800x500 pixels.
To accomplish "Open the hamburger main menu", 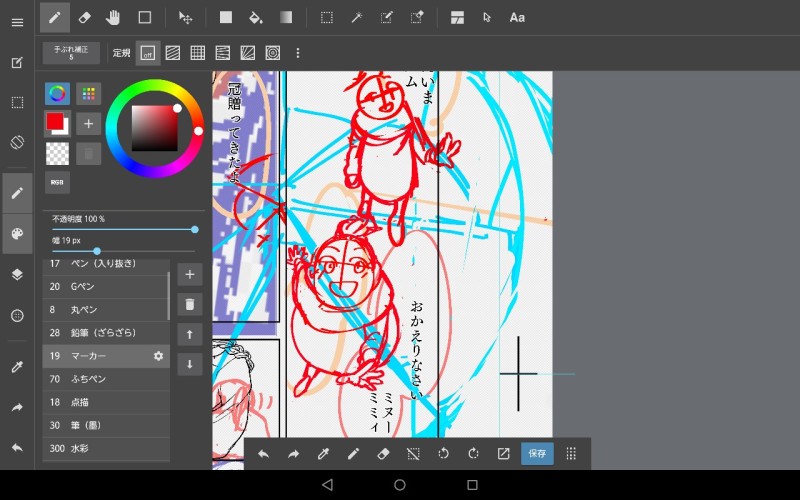I will [x=17, y=22].
